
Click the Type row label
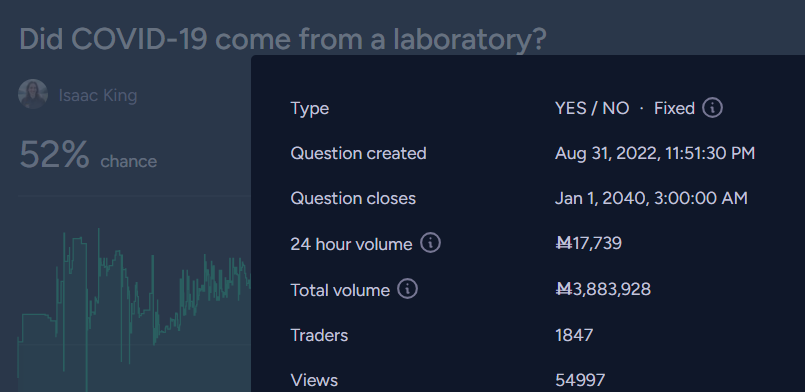coord(310,109)
